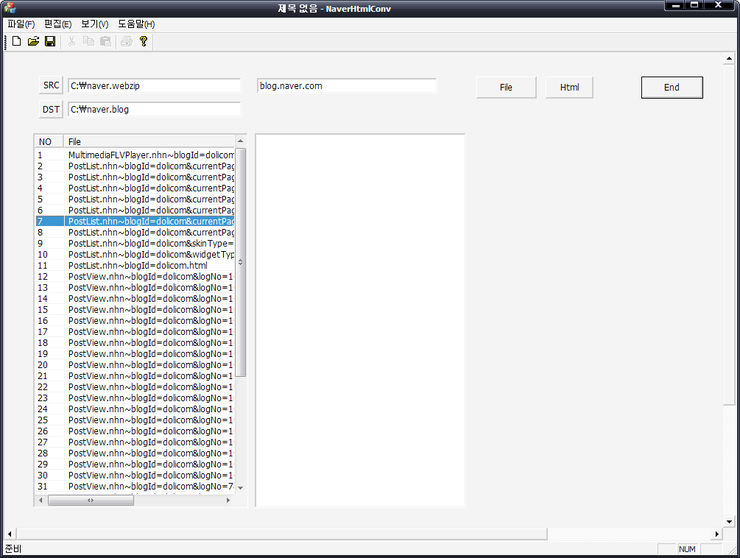This screenshot has width=740, height=558.
Task: Click file list scroll up arrow
Action: coord(240,141)
